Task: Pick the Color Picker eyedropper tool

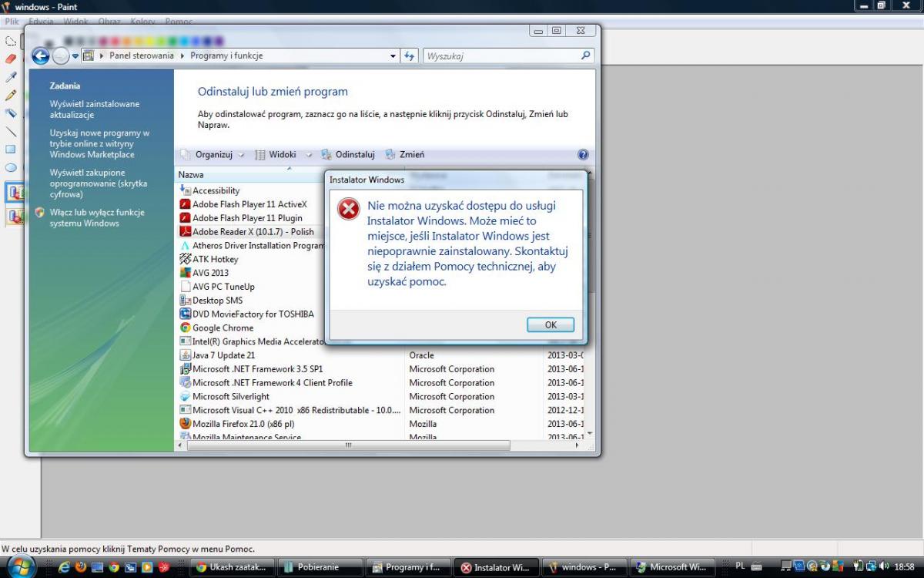Action: pyautogui.click(x=11, y=77)
